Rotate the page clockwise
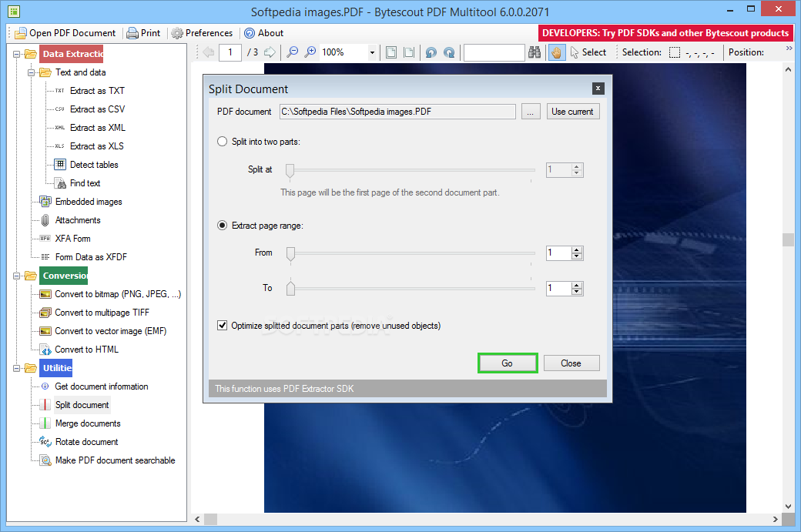801x532 pixels. (449, 52)
